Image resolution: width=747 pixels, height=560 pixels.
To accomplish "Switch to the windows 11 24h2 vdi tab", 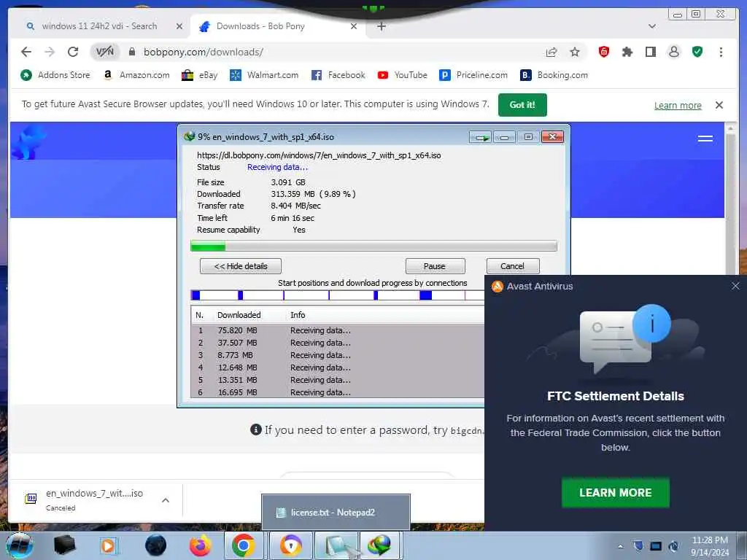I will click(99, 26).
